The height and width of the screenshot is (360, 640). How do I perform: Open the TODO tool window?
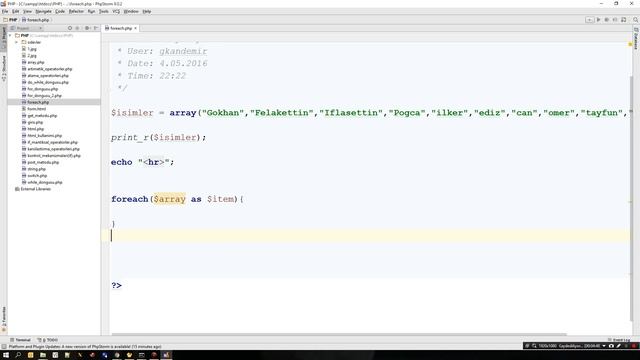coord(48,340)
